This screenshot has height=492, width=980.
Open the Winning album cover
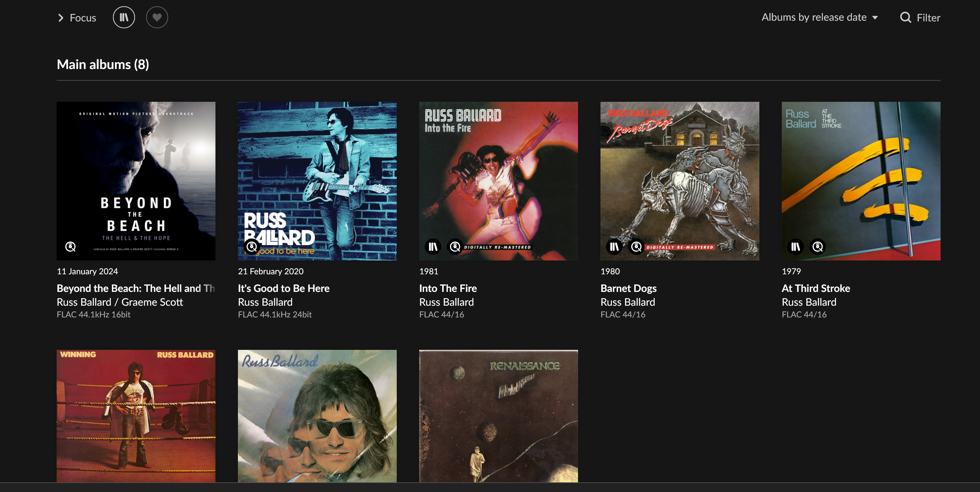point(136,416)
